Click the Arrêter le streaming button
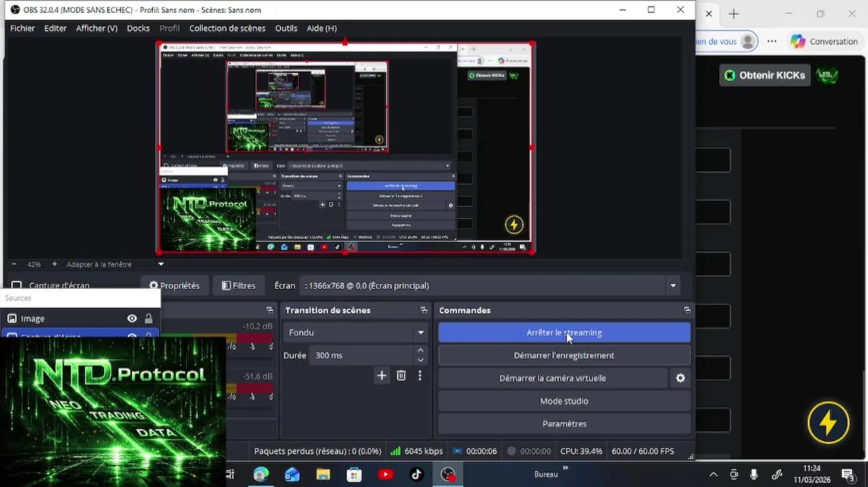The height and width of the screenshot is (487, 868). (x=564, y=332)
